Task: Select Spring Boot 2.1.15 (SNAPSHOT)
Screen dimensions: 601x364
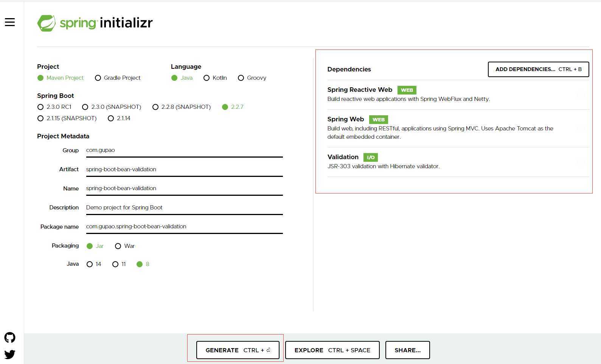Action: 67,118
